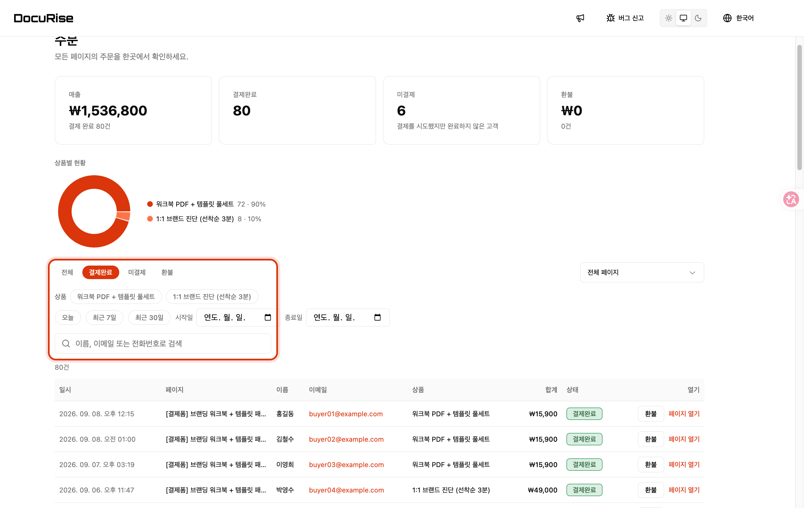Viewport: 812px width, 508px height.
Task: Expand the 전체 페이지 dropdown
Action: point(642,272)
